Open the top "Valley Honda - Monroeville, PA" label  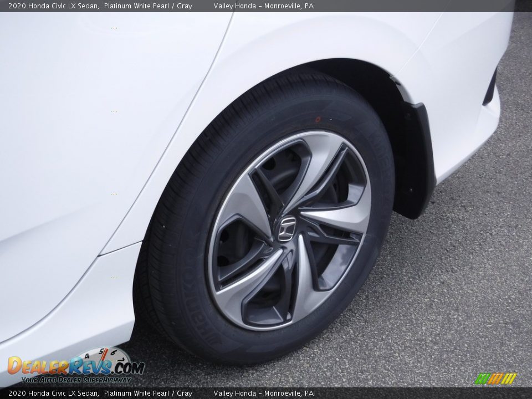[263, 6]
